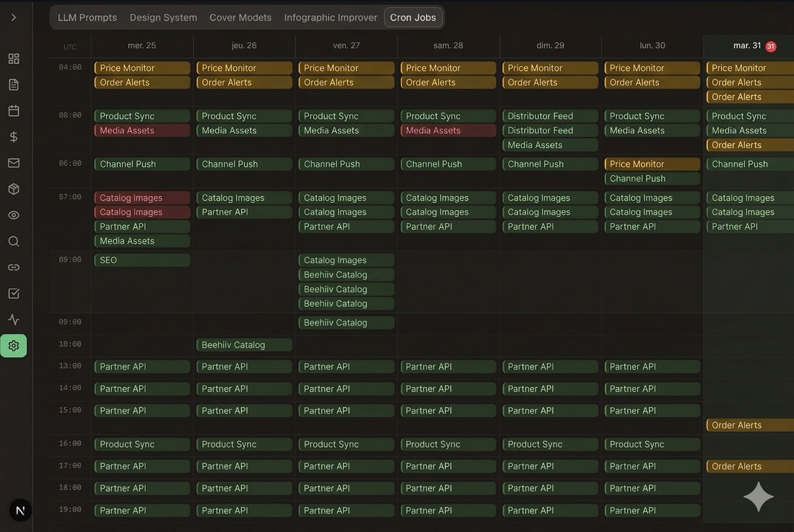Click the jeu. 26 day header
794x532 pixels.
244,45
